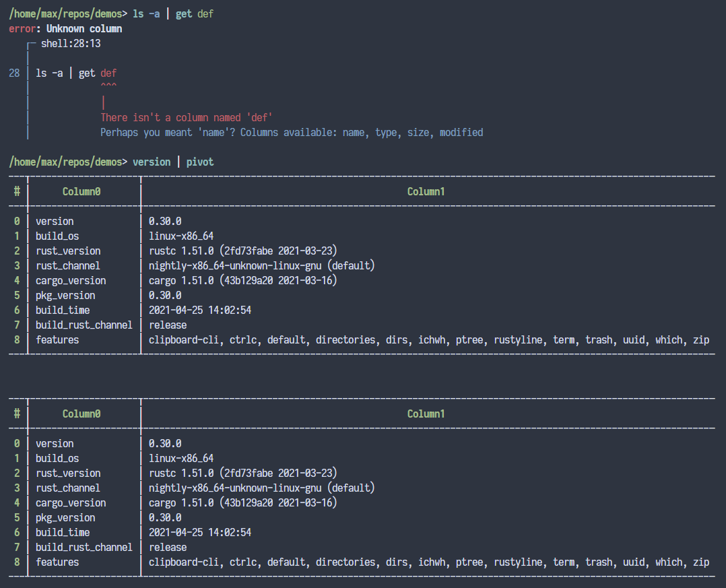Viewport: 726px width, 588px height.
Task: Select the pkg_version value '0.30.0'
Action: coord(164,295)
